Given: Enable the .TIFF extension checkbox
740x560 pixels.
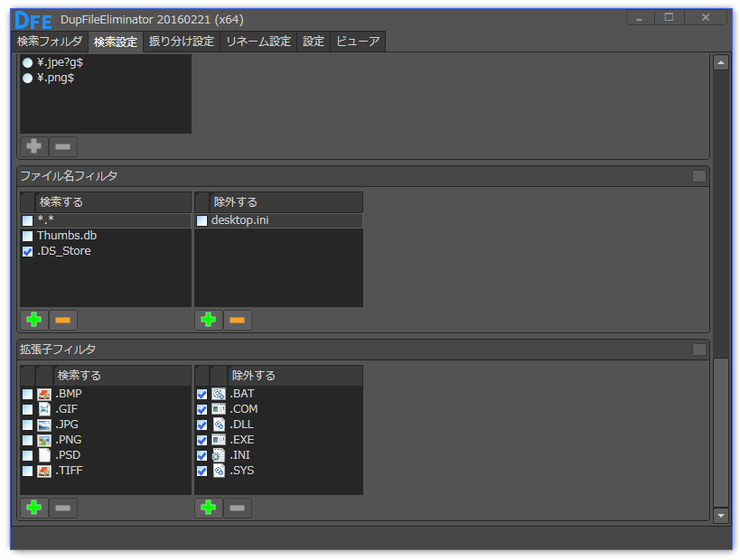Looking at the screenshot, I should click(x=27, y=471).
